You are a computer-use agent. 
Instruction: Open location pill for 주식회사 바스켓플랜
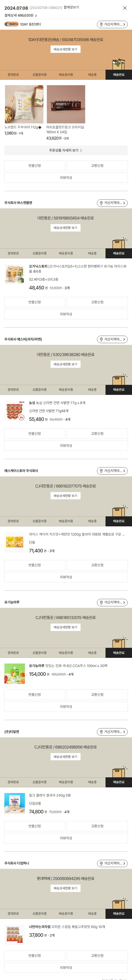coord(112,203)
